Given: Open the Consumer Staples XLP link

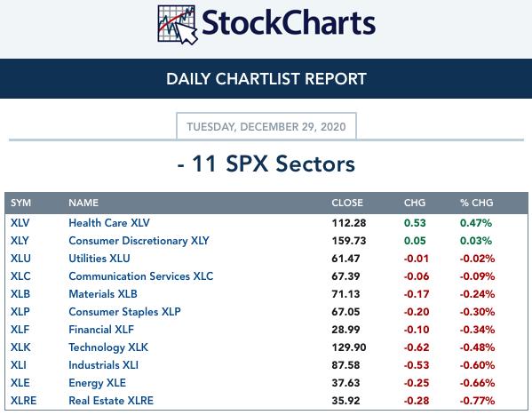Looking at the screenshot, I should pyautogui.click(x=124, y=312).
